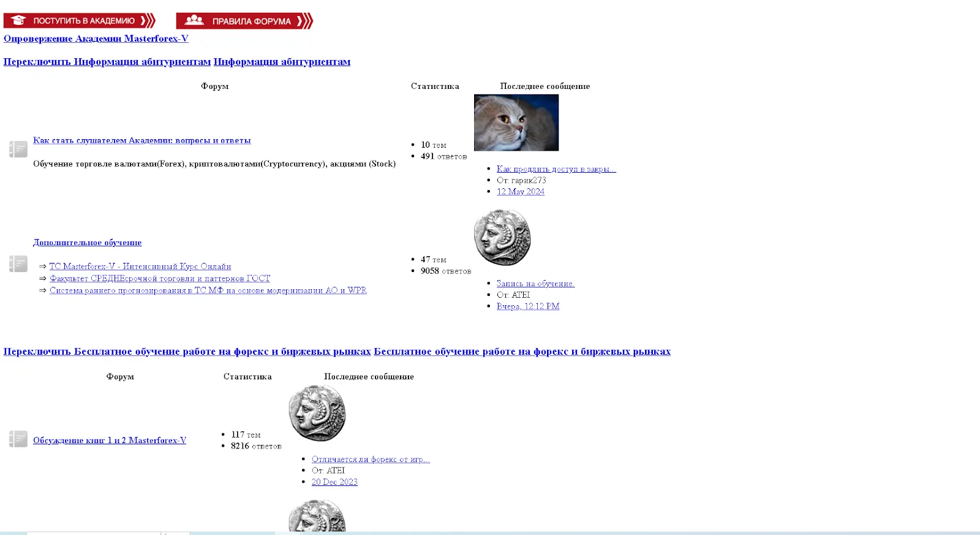Toggle 'Переключить Бесплатное обучение работе на форекс' section
The height and width of the screenshot is (535, 980).
click(187, 352)
